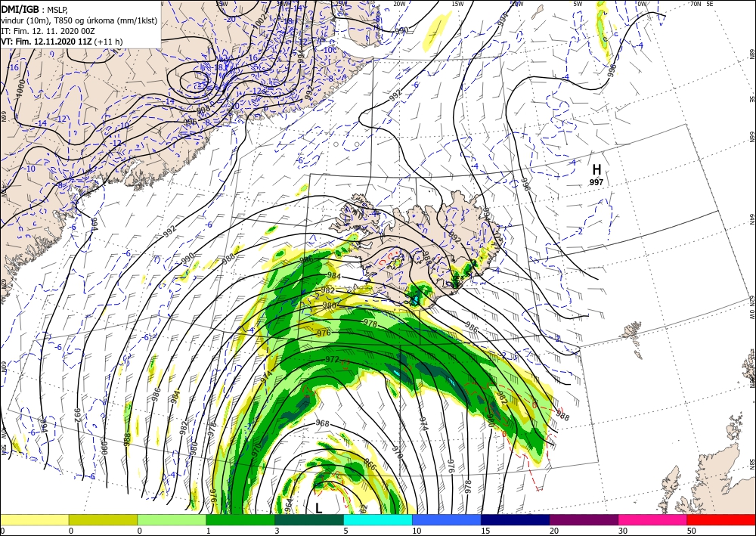Click the 997 pressure value under H

pyautogui.click(x=596, y=182)
